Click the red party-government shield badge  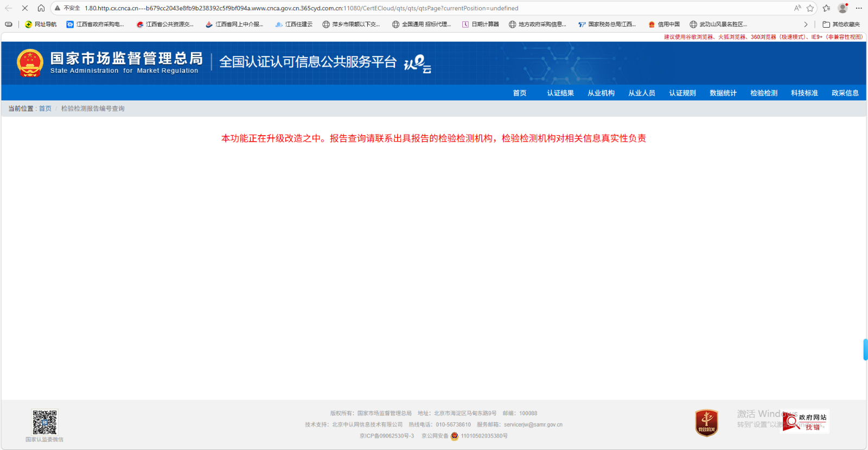pyautogui.click(x=706, y=423)
